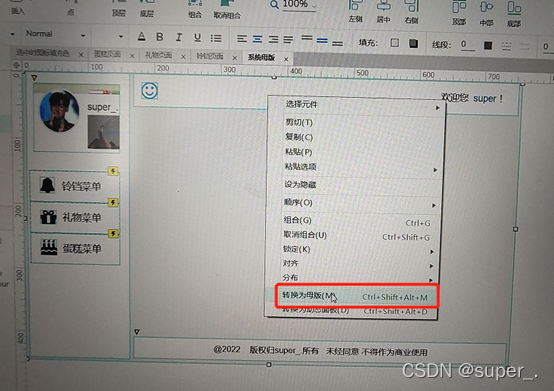Click lightning interaction badge on 礼物菜单
This screenshot has width=554, height=391.
113,202
